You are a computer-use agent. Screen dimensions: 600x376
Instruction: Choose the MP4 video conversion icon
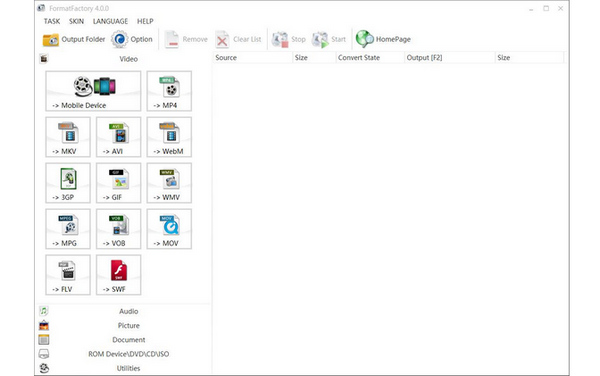coord(169,91)
